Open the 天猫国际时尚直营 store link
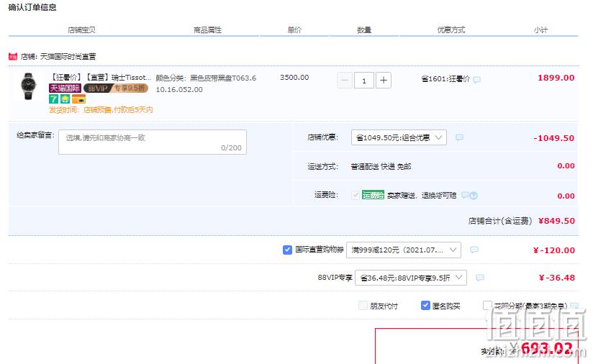593x364 pixels. click(68, 57)
